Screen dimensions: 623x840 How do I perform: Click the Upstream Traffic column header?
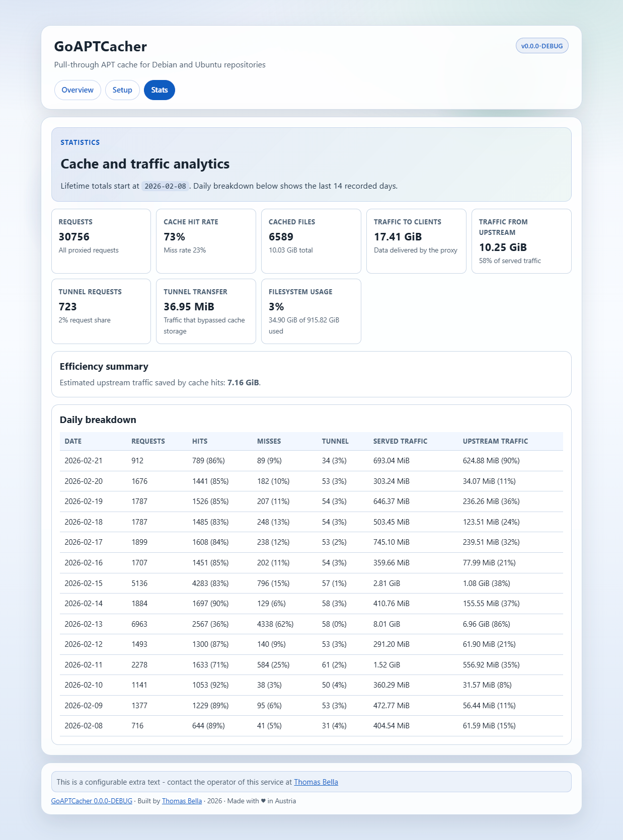pos(495,441)
